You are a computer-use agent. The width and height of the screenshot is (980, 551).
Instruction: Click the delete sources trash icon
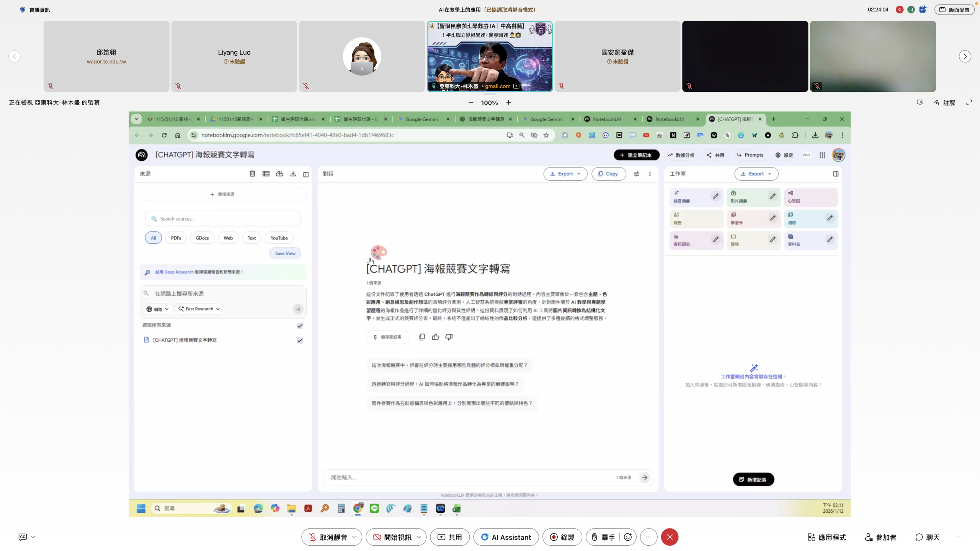click(252, 174)
